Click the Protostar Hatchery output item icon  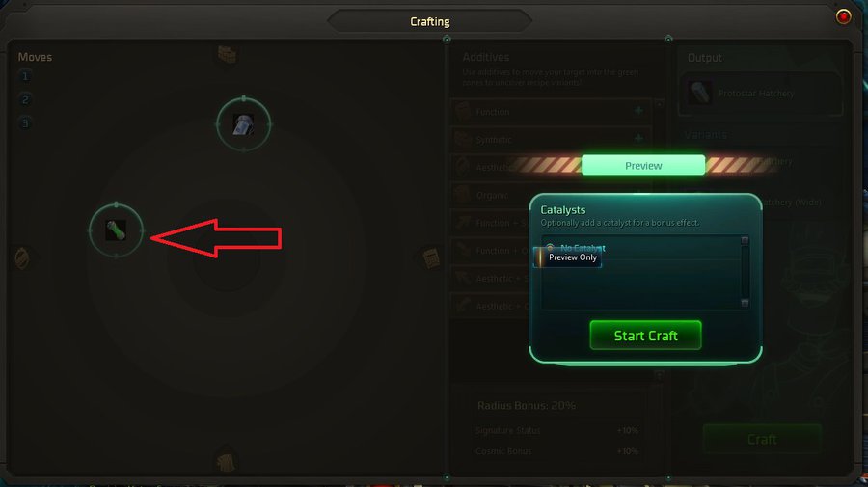pyautogui.click(x=700, y=93)
